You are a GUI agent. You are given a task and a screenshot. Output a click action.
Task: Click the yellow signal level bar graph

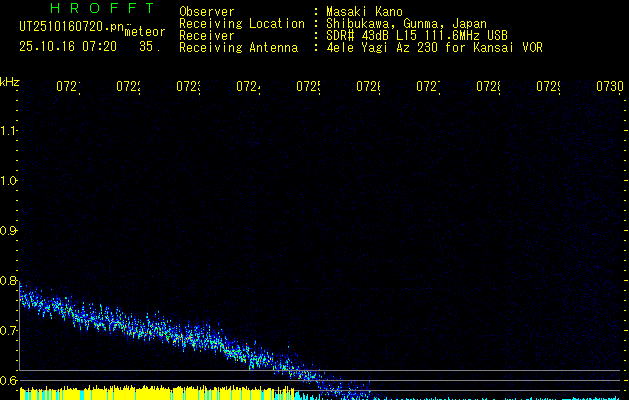pos(150,392)
